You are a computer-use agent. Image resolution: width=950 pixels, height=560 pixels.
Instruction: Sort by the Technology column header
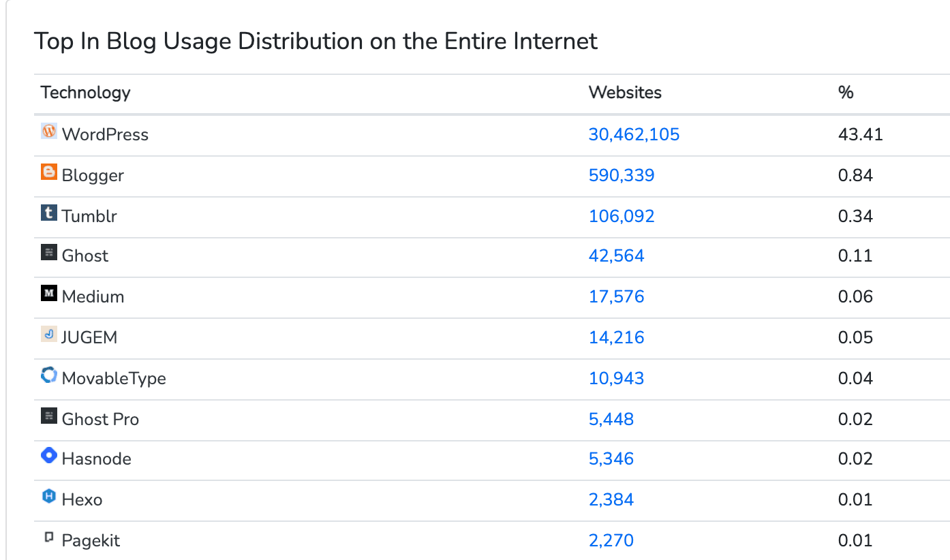85,93
